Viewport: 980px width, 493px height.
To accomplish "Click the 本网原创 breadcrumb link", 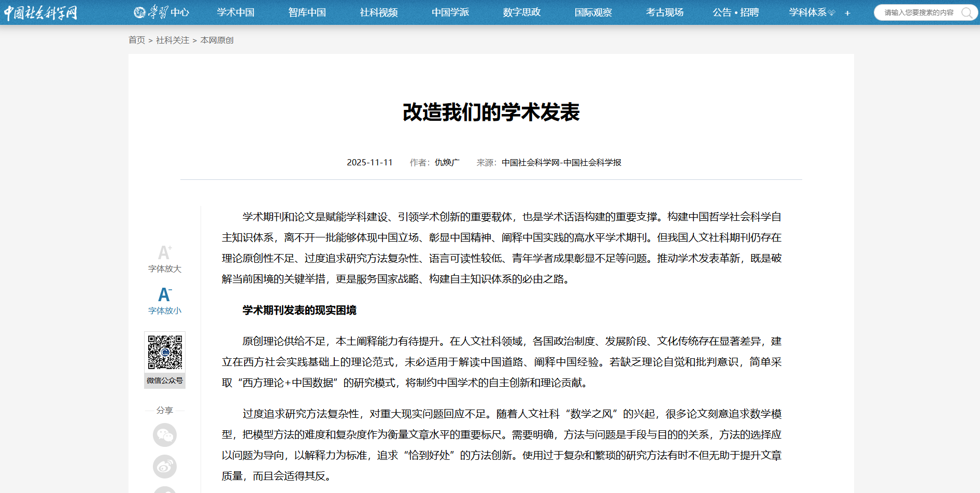I will pos(217,40).
